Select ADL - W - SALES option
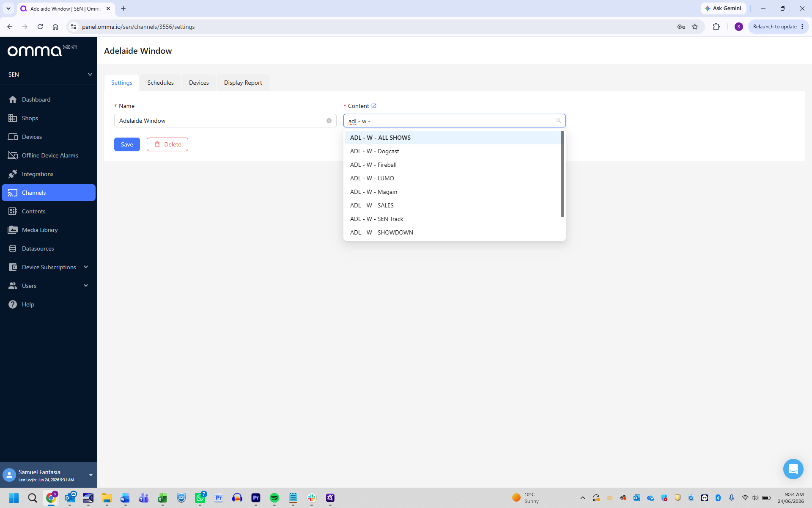 click(x=453, y=205)
